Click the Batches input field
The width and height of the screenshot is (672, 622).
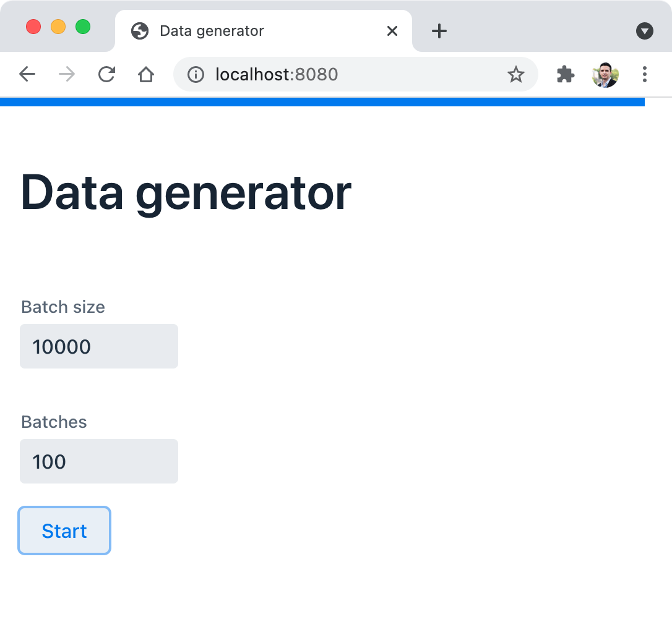pos(99,461)
